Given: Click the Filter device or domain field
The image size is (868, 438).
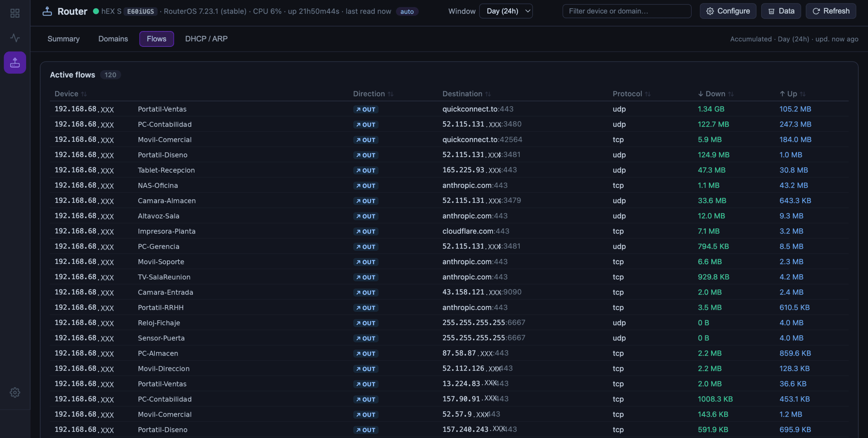Looking at the screenshot, I should tap(627, 11).
